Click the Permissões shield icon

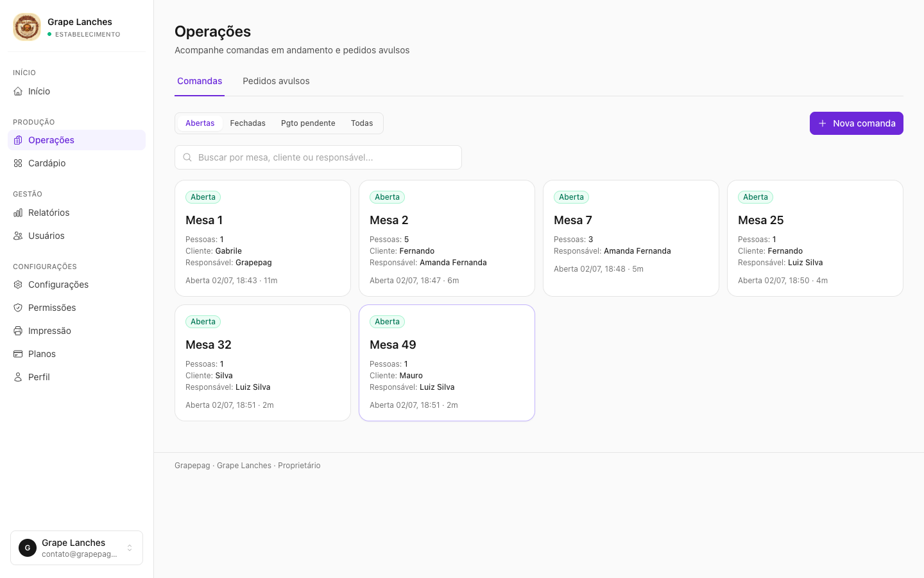(x=18, y=308)
